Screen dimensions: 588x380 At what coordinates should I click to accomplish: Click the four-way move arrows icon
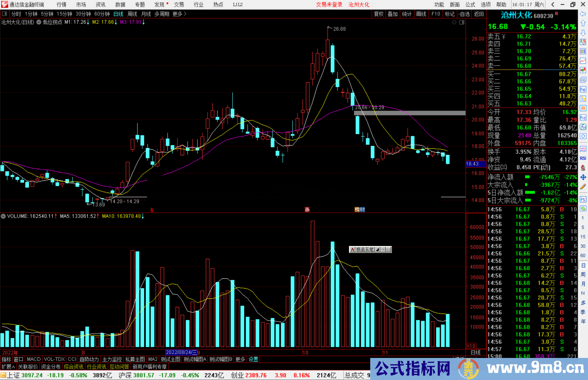583,177
